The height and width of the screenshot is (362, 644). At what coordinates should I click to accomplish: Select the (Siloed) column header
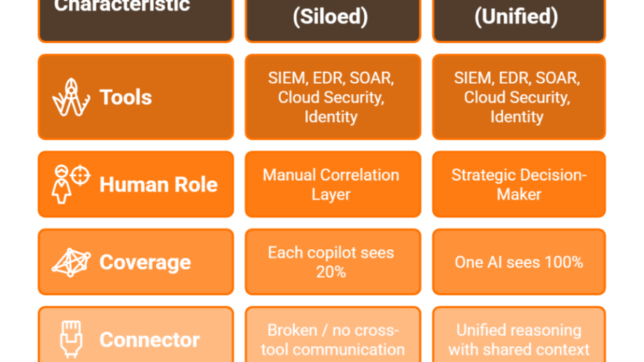click(x=332, y=17)
